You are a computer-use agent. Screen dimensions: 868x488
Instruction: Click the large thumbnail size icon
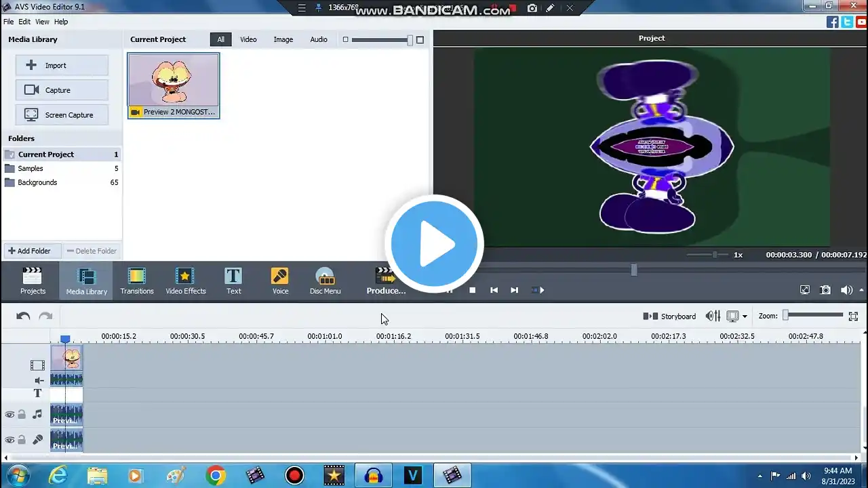[420, 40]
